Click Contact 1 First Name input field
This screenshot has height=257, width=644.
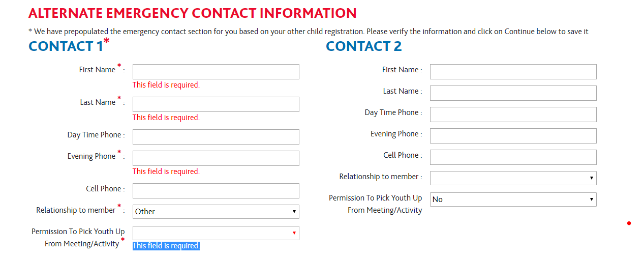(216, 72)
